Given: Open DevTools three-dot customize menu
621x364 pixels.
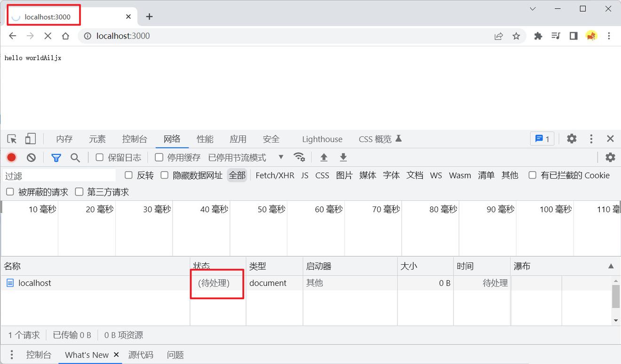Looking at the screenshot, I should 591,139.
